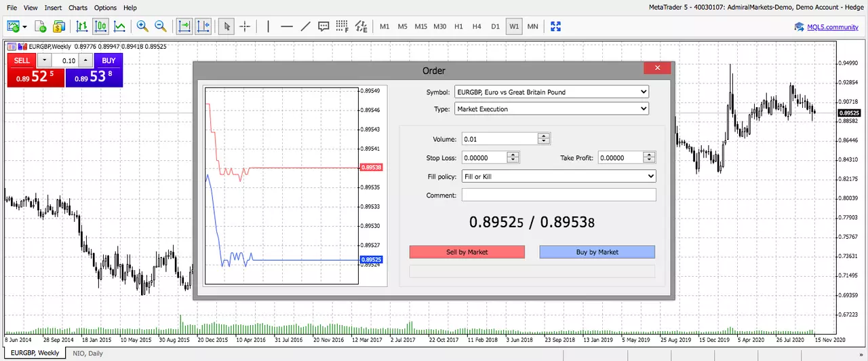Select the arrow cursor tool
The width and height of the screenshot is (868, 361).
[x=227, y=26]
